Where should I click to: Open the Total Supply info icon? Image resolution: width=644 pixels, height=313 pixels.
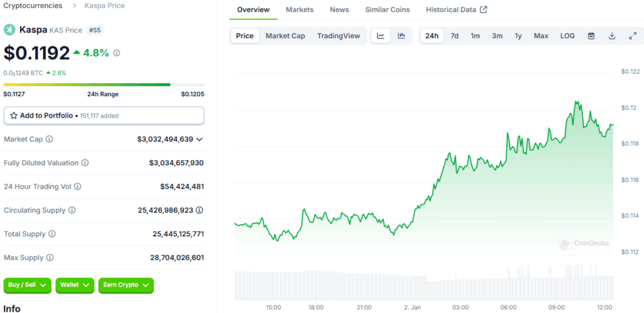(x=52, y=234)
